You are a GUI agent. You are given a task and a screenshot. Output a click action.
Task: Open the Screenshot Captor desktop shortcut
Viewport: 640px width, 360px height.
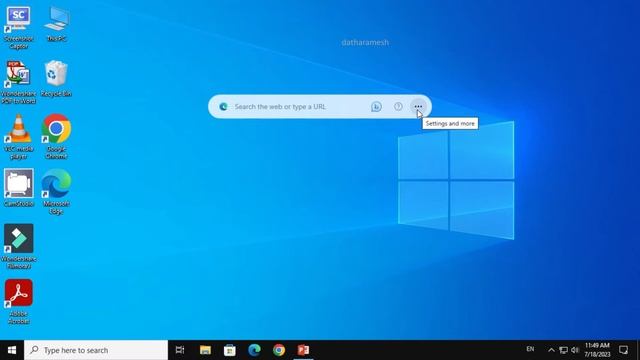[18, 27]
